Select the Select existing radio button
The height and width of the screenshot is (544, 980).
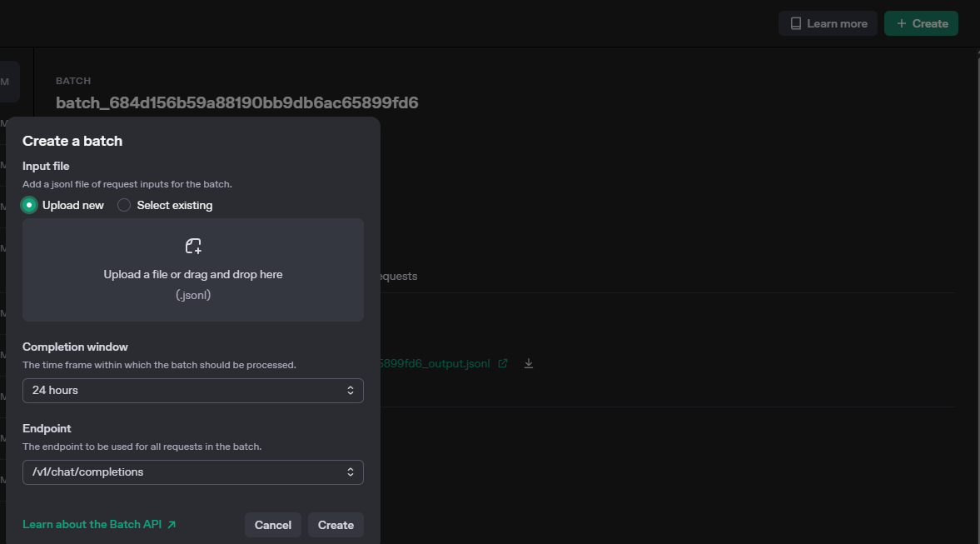pyautogui.click(x=123, y=204)
